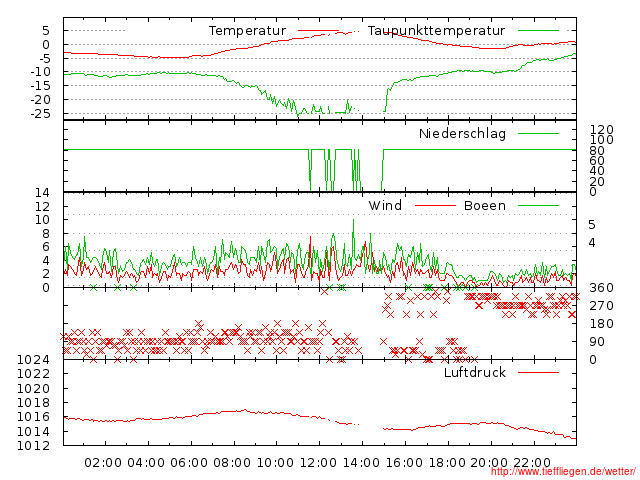This screenshot has height=480, width=640.
Task: Click the Boeen legend label
Action: click(x=485, y=205)
